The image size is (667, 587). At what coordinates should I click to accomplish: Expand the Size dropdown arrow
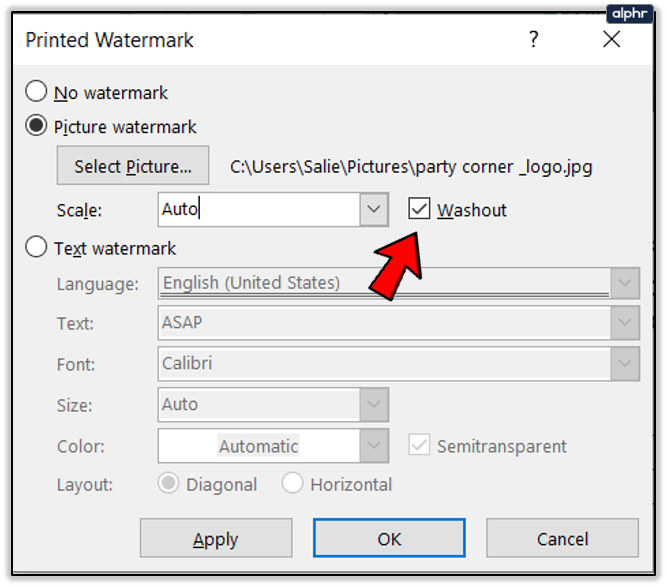tap(375, 405)
